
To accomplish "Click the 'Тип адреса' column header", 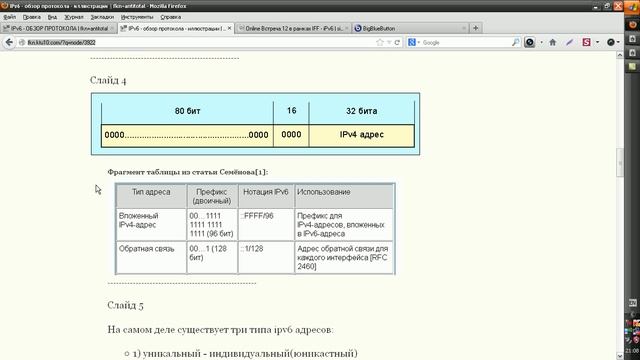I will [151, 196].
